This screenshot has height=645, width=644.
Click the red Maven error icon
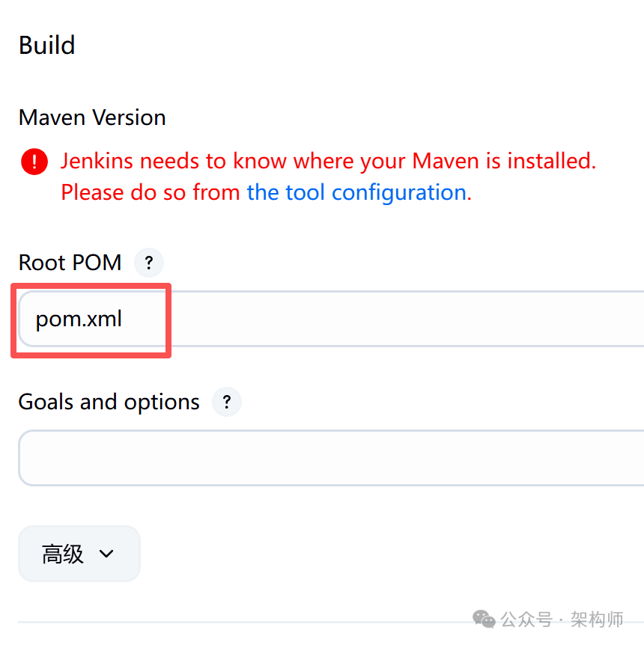(x=34, y=162)
